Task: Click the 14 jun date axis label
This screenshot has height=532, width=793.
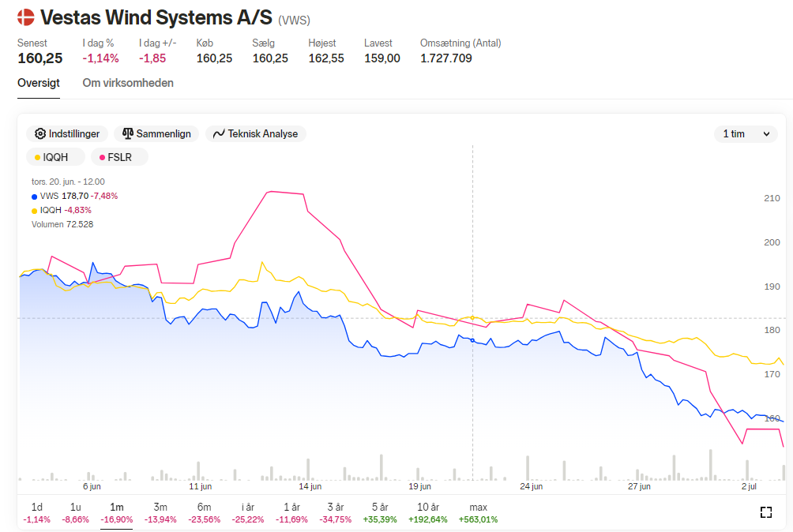Action: pos(310,486)
